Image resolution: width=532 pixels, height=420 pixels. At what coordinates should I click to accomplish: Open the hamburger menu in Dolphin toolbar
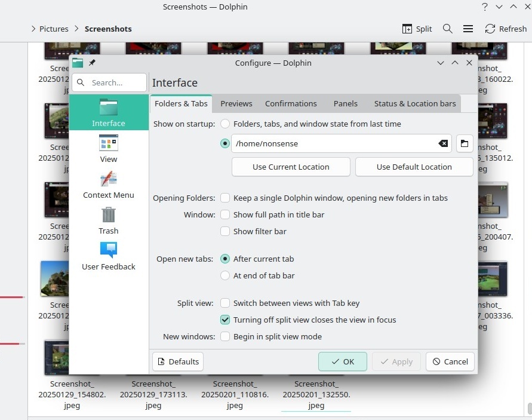point(468,29)
